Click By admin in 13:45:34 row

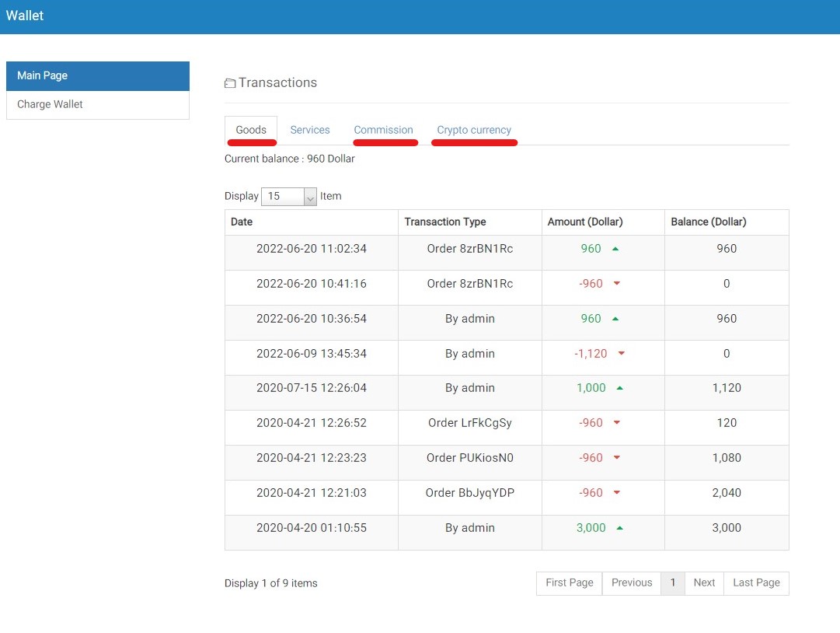click(x=470, y=354)
